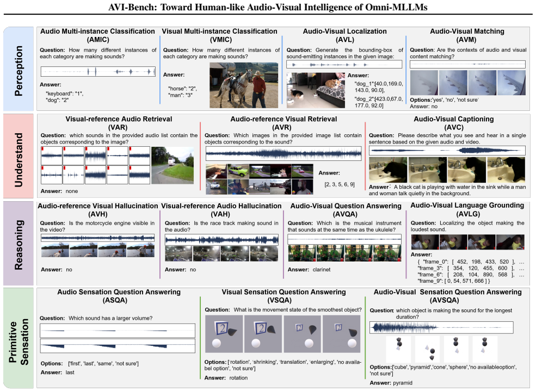Click the AVSQA answer "pyramid"
The image size is (536, 392).
coord(403,383)
